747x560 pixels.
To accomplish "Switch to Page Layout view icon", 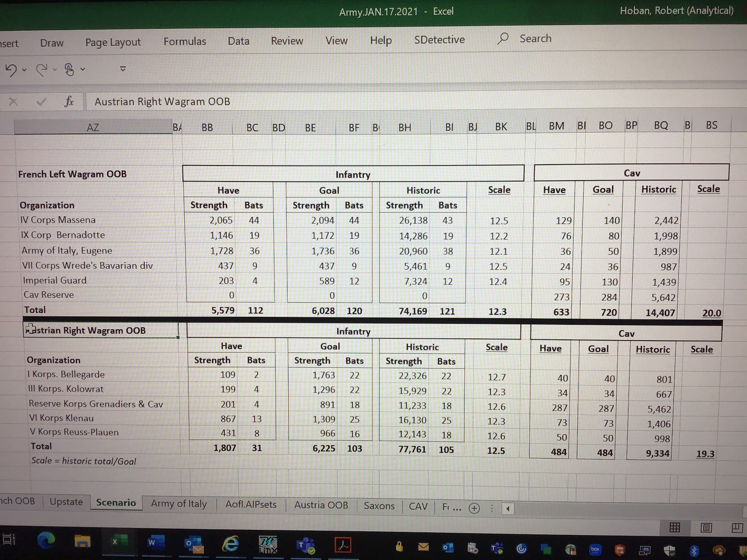I will (706, 528).
